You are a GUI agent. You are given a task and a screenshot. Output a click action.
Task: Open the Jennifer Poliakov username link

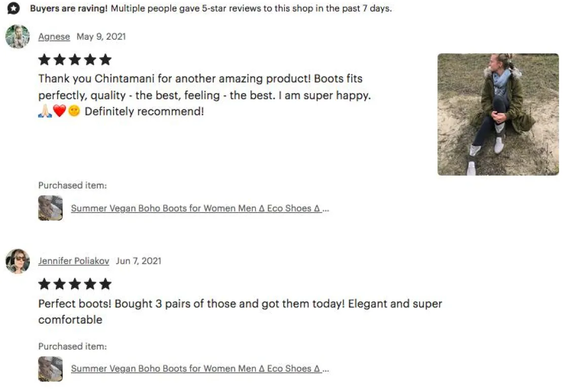point(73,261)
